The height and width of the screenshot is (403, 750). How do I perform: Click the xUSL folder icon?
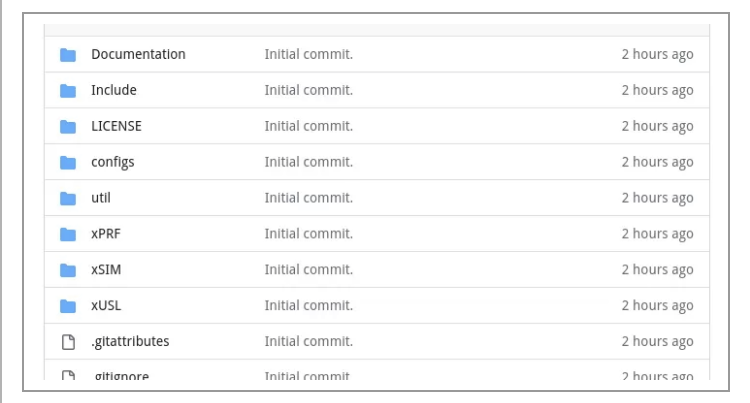[x=68, y=306]
